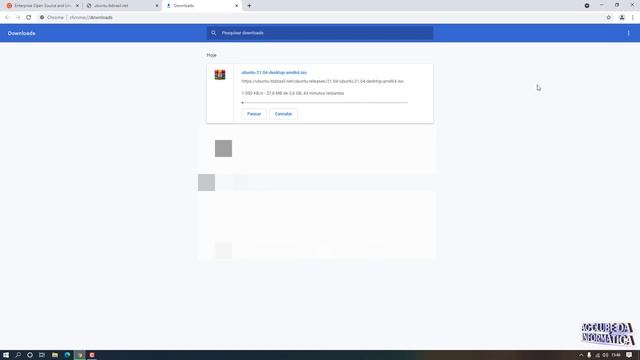The width and height of the screenshot is (640, 360).
Task: Open the Chrome profile icon
Action: (622, 18)
